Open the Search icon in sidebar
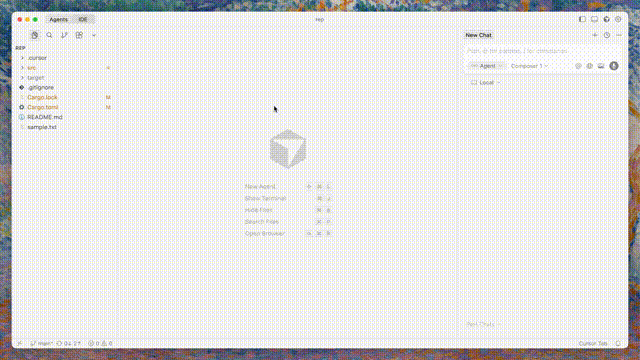 pos(49,35)
